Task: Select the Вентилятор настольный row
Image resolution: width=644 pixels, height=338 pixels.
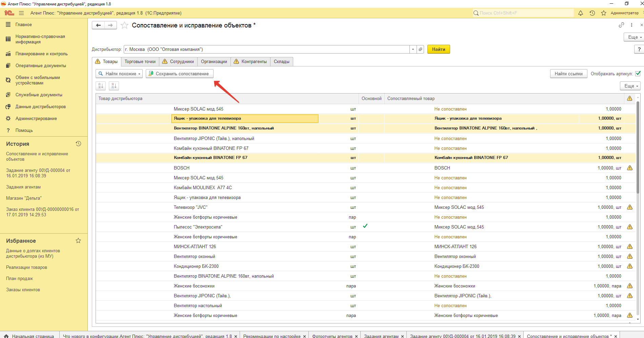Action: tap(365, 305)
